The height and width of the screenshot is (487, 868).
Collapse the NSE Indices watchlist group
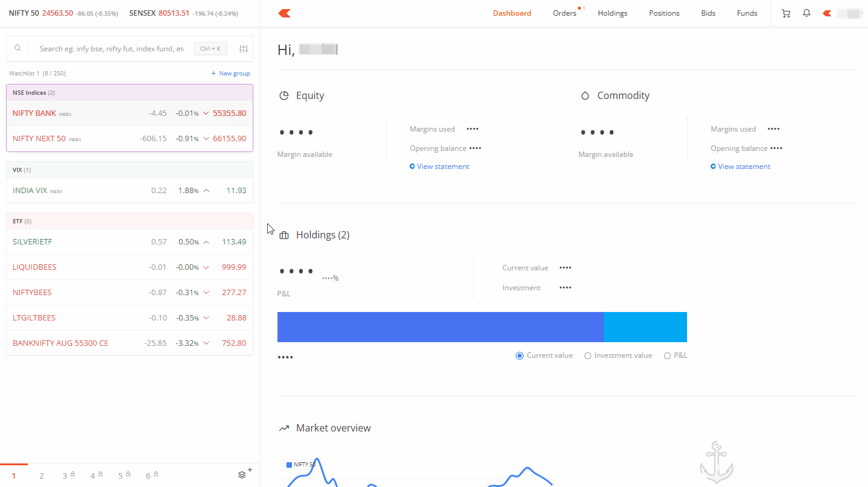click(x=34, y=93)
